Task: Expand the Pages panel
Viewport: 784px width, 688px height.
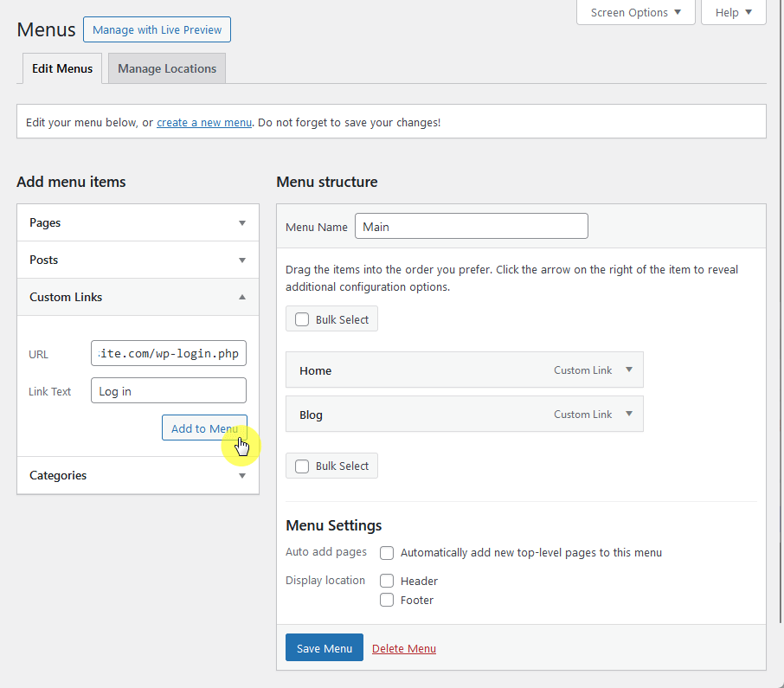Action: [138, 222]
